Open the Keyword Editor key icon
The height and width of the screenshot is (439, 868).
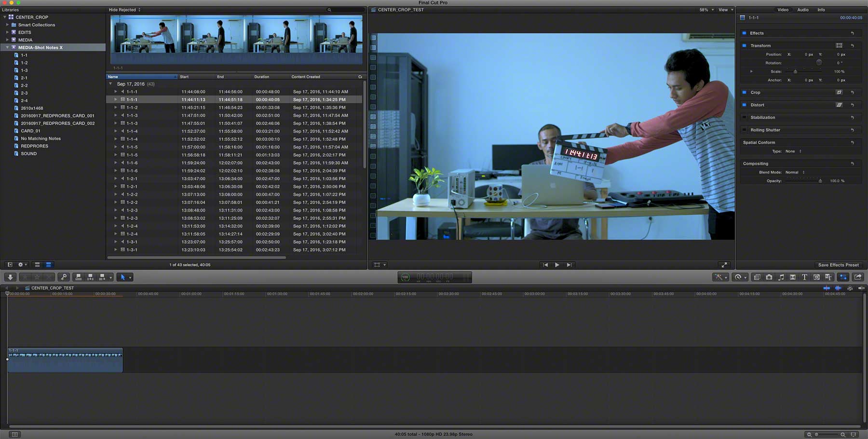(63, 277)
